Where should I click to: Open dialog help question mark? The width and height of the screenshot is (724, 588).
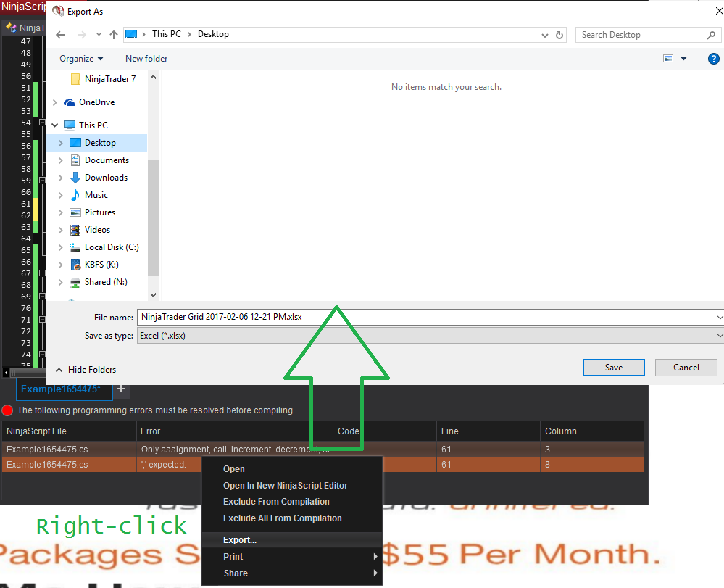tap(713, 59)
